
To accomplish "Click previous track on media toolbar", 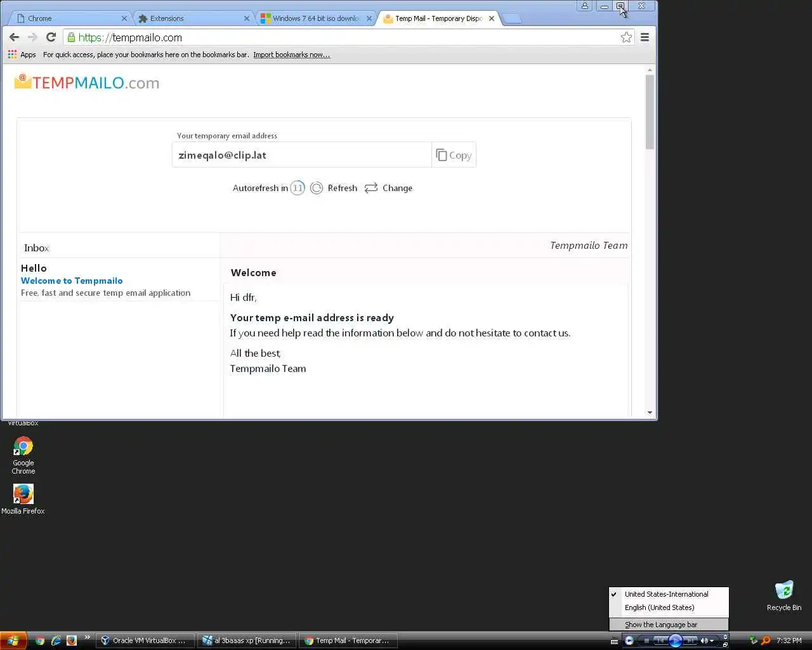I will pos(660,640).
